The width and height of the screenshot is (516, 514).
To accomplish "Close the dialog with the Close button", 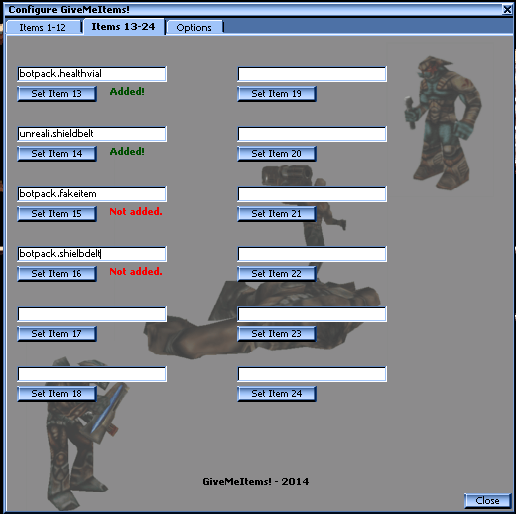I will [487, 501].
